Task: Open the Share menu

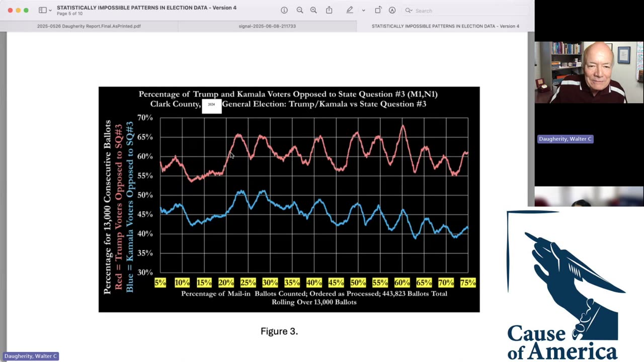Action: (329, 10)
